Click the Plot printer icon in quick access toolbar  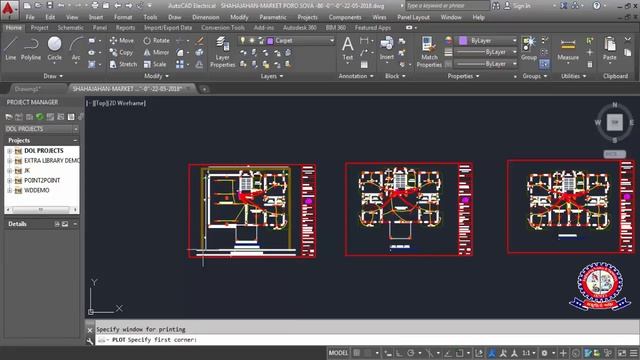coord(95,6)
